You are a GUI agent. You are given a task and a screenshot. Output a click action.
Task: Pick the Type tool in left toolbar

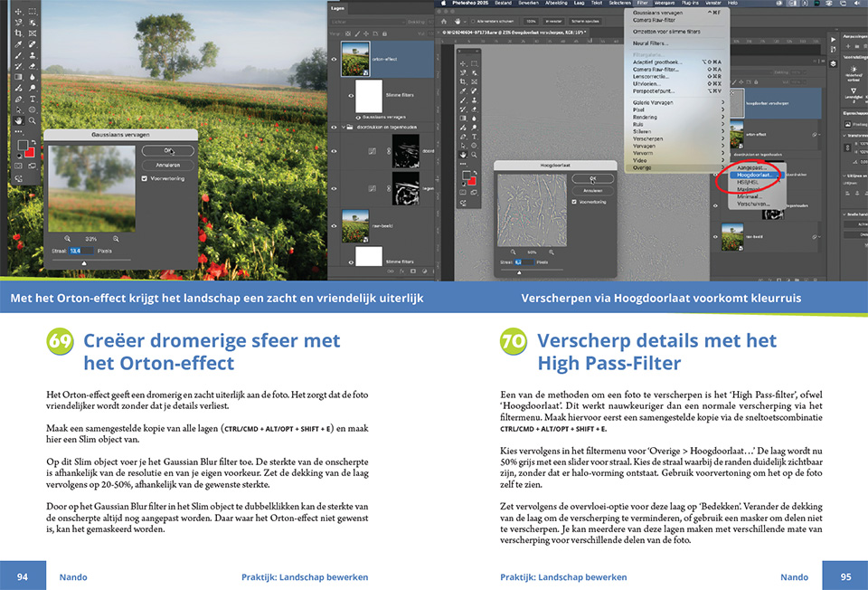[33, 99]
